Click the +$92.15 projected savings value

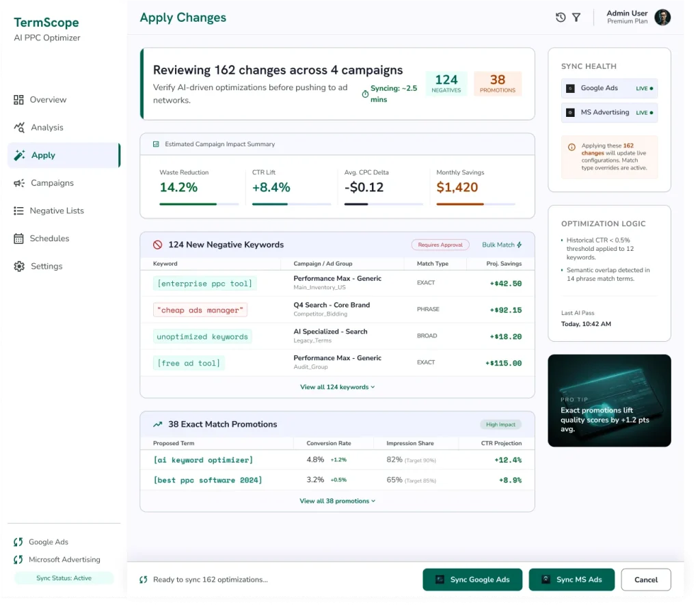[505, 310]
